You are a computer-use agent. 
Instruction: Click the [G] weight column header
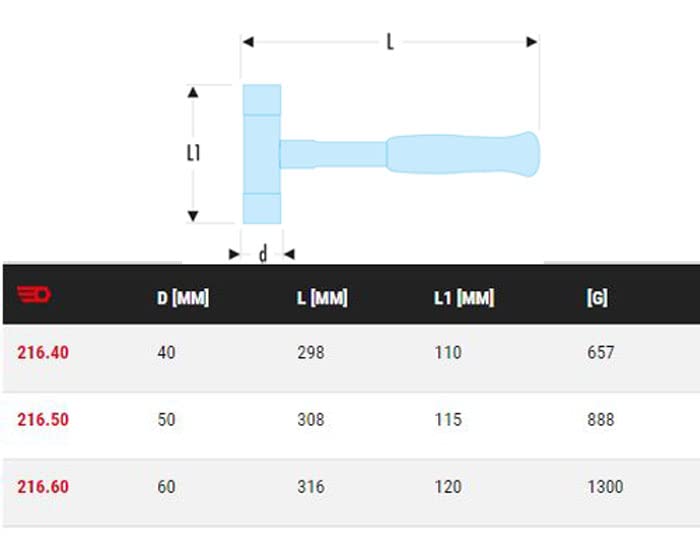(597, 298)
